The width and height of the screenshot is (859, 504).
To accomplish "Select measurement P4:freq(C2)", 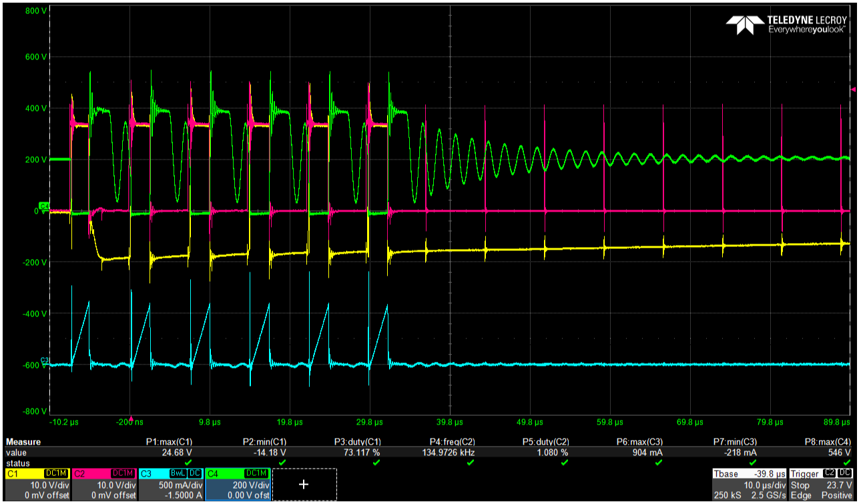I will coord(452,442).
